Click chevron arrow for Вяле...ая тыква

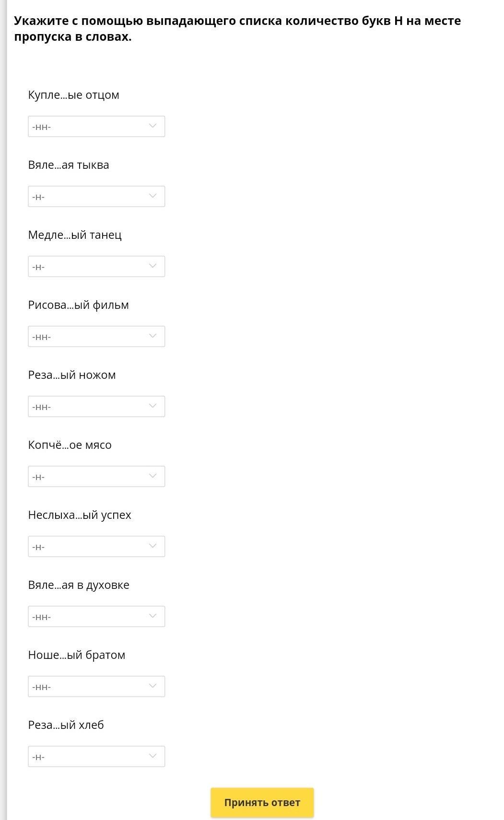click(x=152, y=196)
